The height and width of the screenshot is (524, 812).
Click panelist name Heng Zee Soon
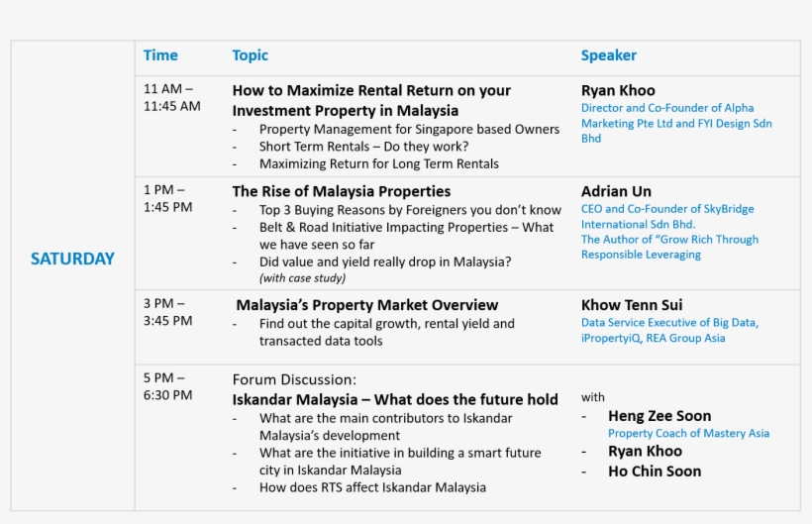[660, 416]
